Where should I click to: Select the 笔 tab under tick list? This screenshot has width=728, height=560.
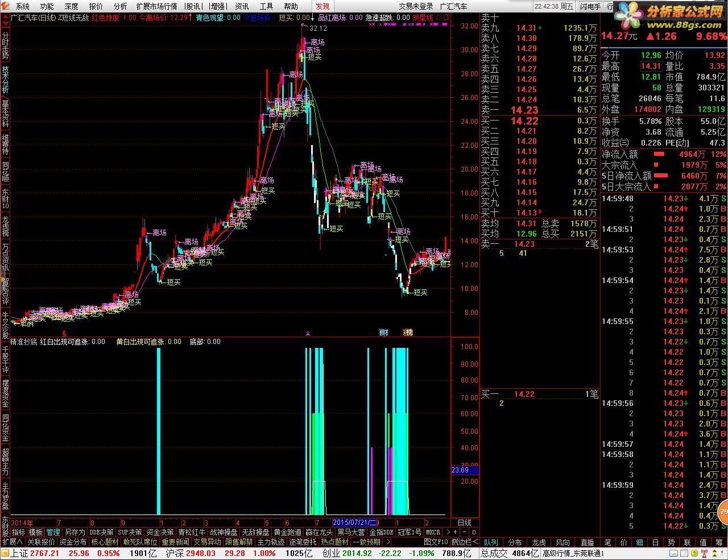(x=608, y=542)
